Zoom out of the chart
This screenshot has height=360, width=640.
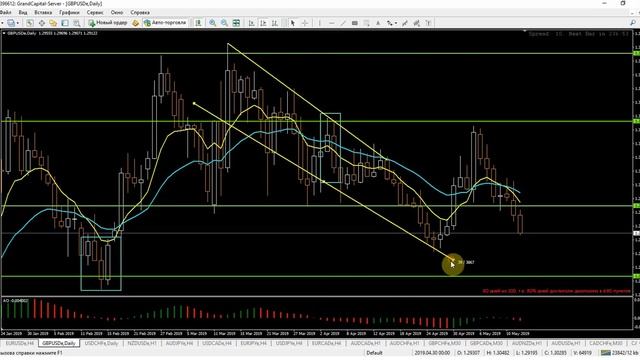(224, 23)
